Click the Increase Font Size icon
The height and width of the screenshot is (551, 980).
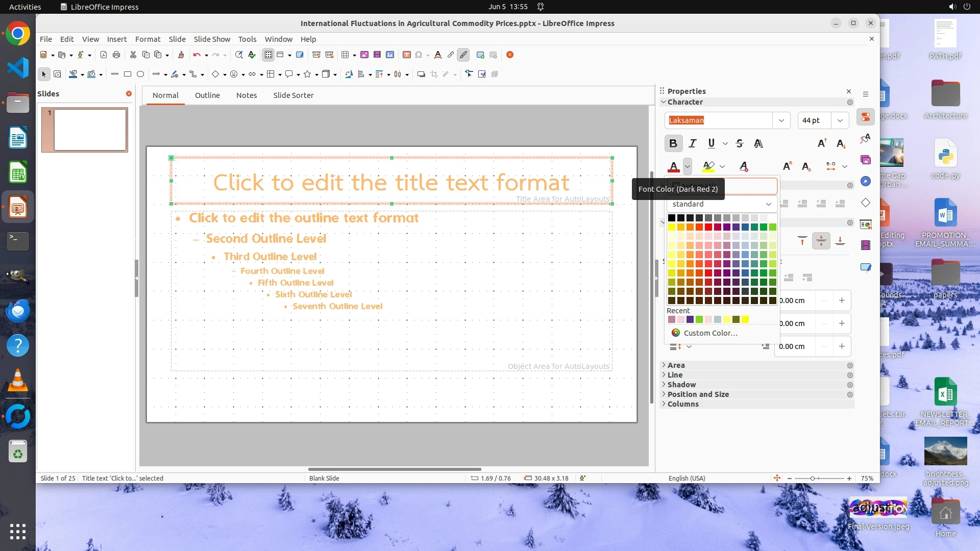(822, 144)
